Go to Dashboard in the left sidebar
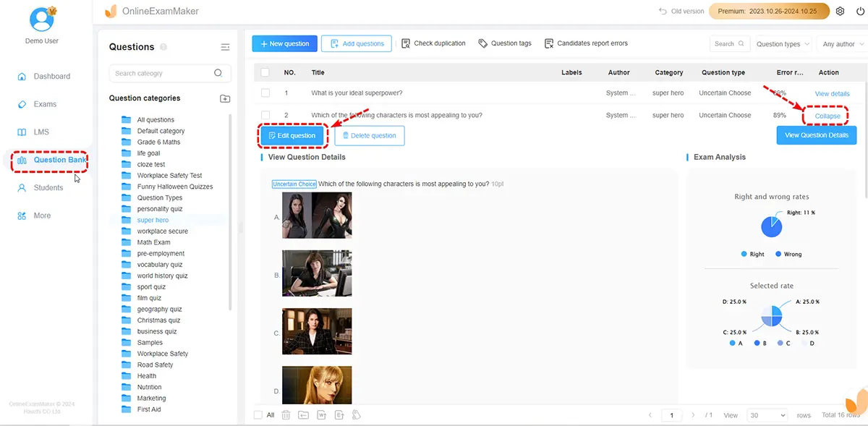The width and height of the screenshot is (868, 426). pyautogui.click(x=51, y=76)
